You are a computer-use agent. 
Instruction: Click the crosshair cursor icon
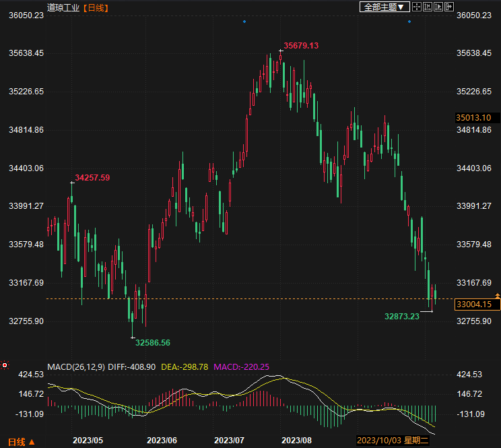pos(417,7)
